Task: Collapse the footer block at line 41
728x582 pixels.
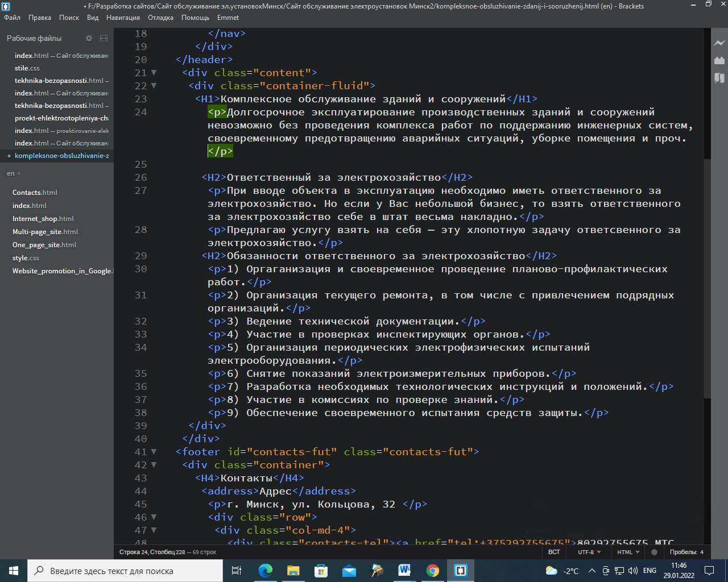Action: [x=154, y=452]
